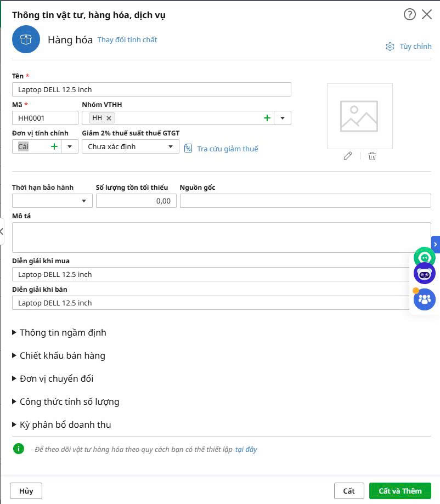
Task: Remove the HH tag from Nhóm VTHH
Action: 109,118
